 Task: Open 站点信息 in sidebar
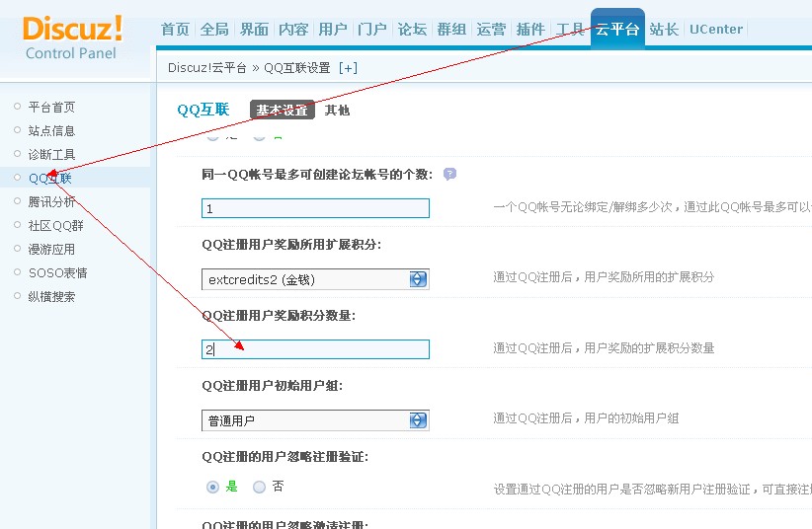pos(51,130)
